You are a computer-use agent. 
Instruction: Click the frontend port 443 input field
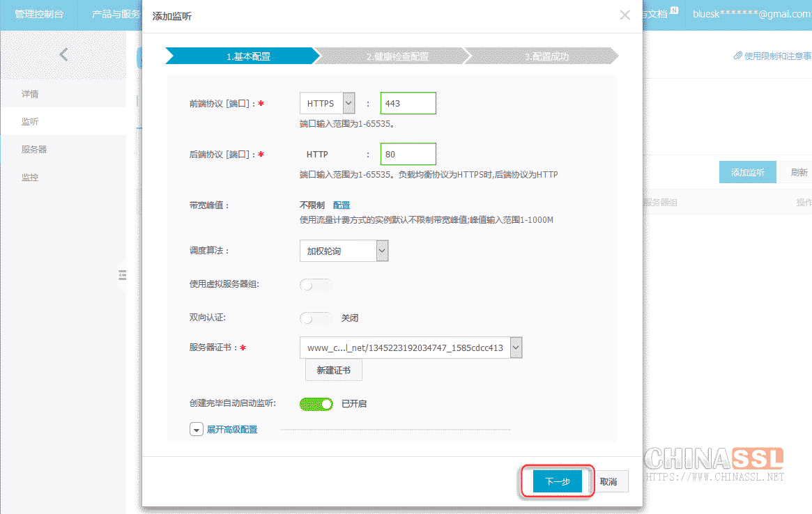coord(408,104)
